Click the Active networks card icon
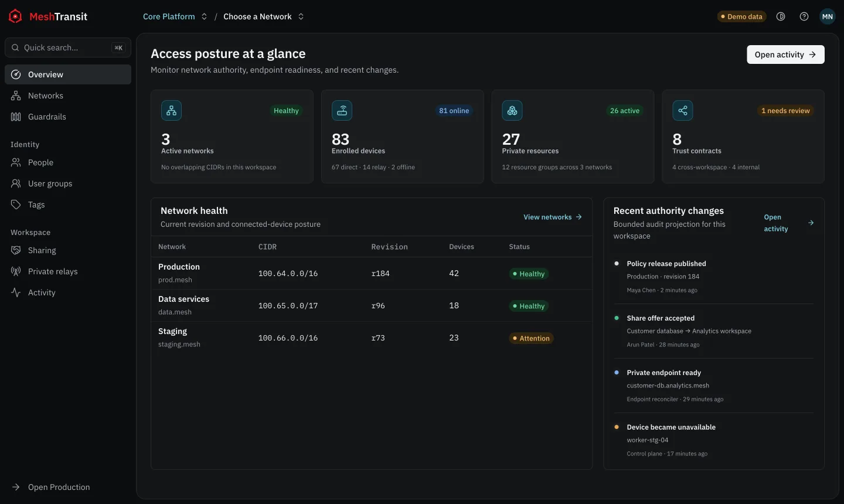The image size is (844, 504). [171, 110]
